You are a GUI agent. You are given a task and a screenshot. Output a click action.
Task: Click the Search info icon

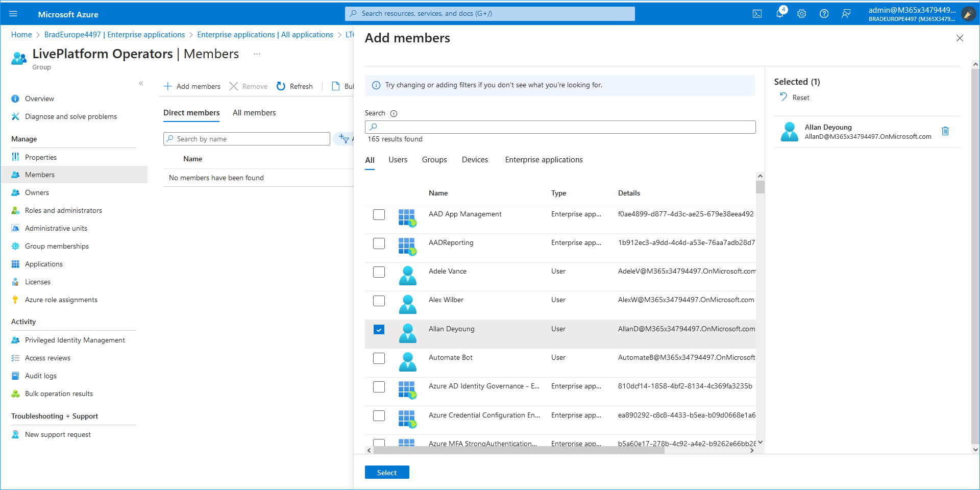[x=394, y=113]
